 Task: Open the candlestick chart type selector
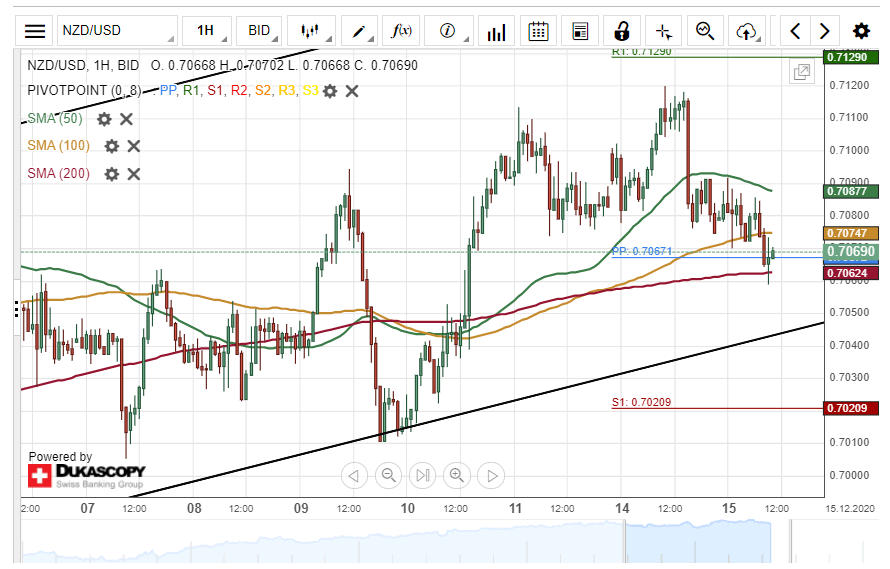point(313,31)
